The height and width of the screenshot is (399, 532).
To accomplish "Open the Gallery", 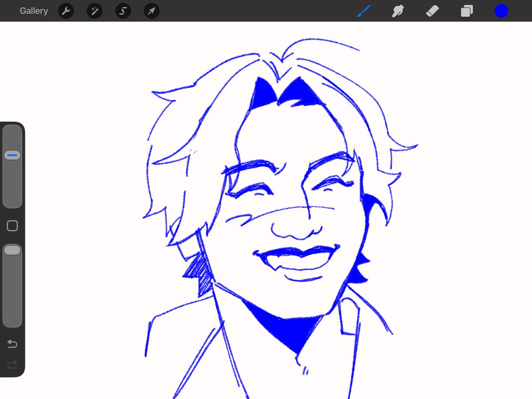I will 34,11.
